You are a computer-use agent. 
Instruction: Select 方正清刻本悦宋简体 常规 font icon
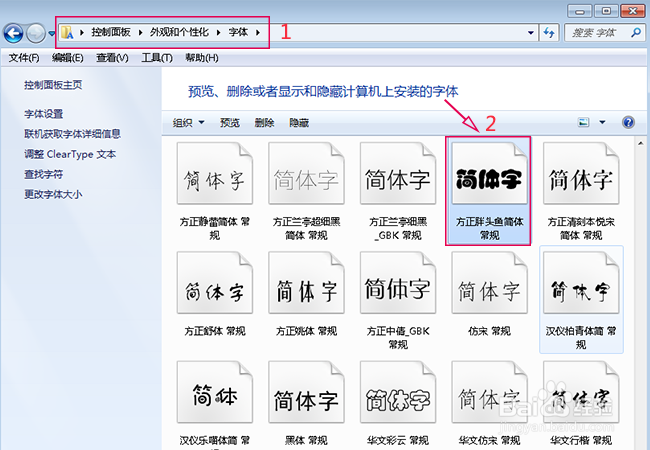[x=581, y=173]
